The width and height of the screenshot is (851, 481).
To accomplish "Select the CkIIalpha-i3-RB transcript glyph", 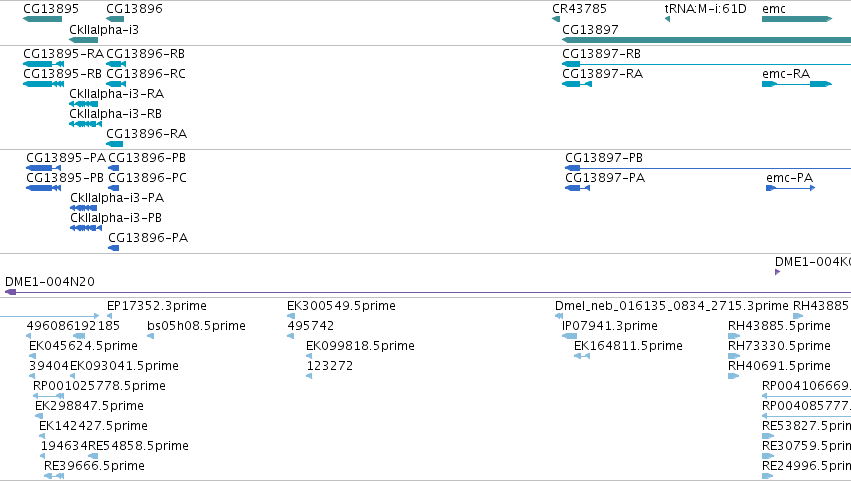I will click(86, 124).
